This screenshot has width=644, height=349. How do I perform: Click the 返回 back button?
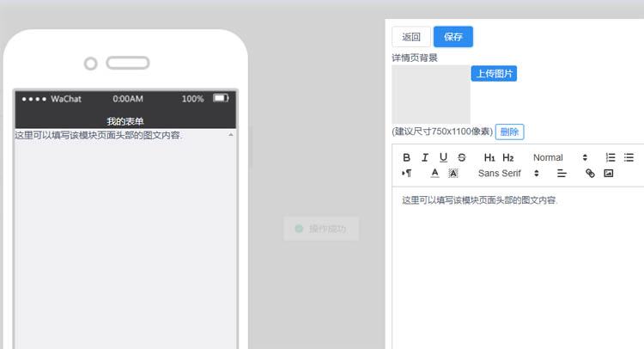click(411, 37)
